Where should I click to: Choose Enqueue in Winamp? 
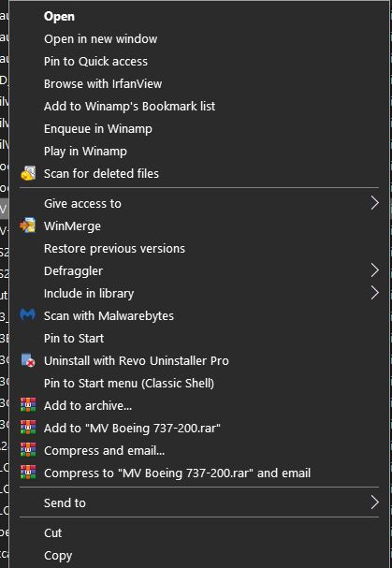tap(98, 128)
